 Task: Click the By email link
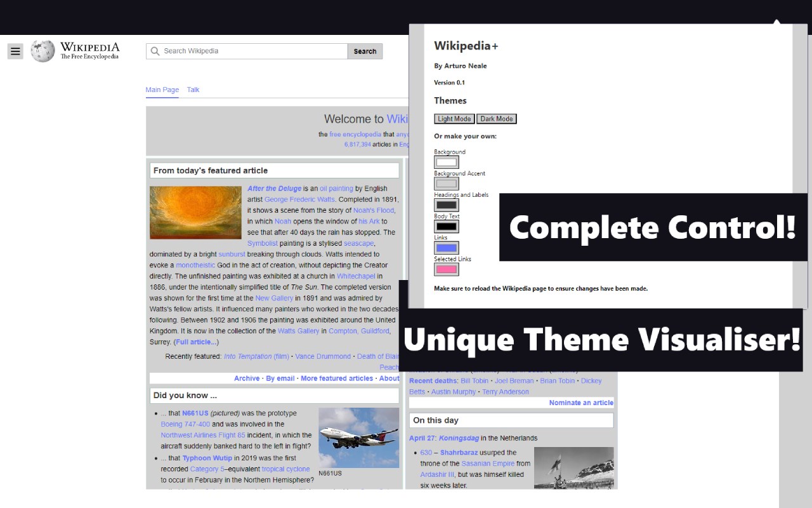(280, 378)
